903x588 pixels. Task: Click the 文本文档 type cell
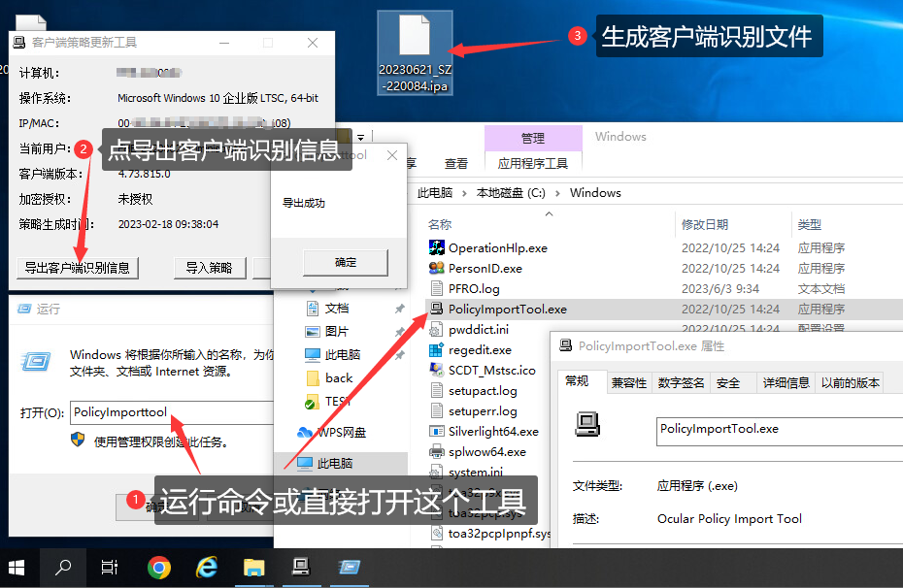(x=821, y=289)
